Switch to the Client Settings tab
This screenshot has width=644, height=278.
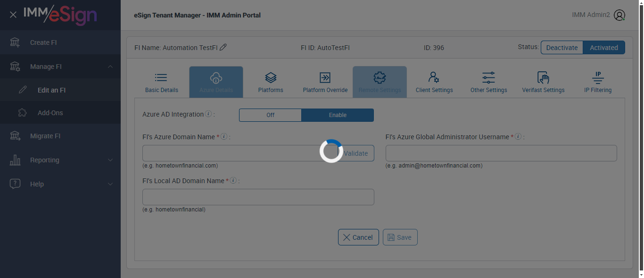click(434, 82)
